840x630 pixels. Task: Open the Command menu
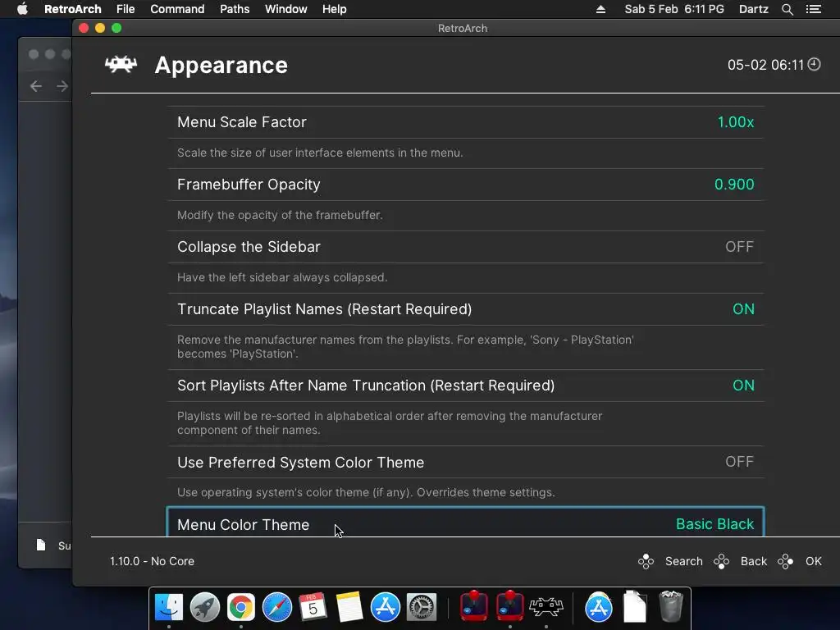(177, 9)
